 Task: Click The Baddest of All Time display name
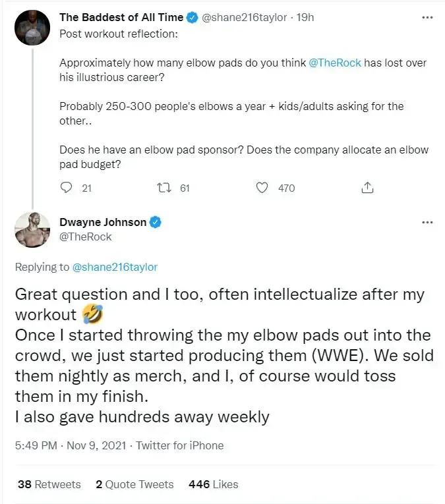pos(121,18)
